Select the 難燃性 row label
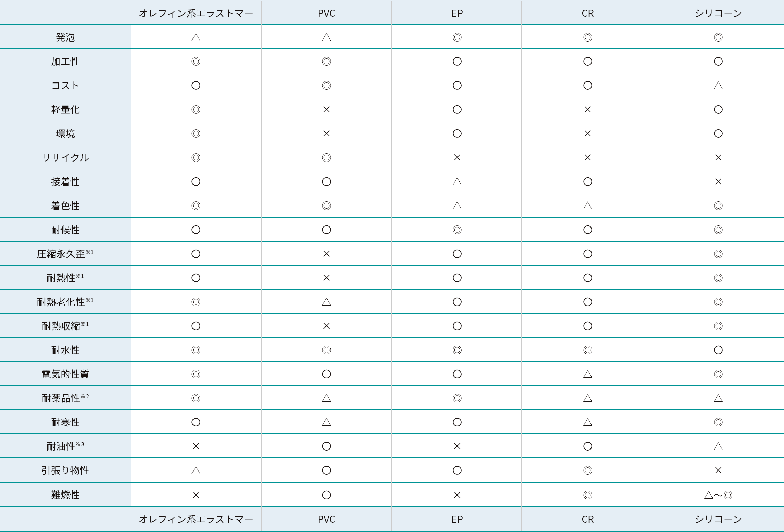Image resolution: width=784 pixels, height=532 pixels. coord(65,495)
